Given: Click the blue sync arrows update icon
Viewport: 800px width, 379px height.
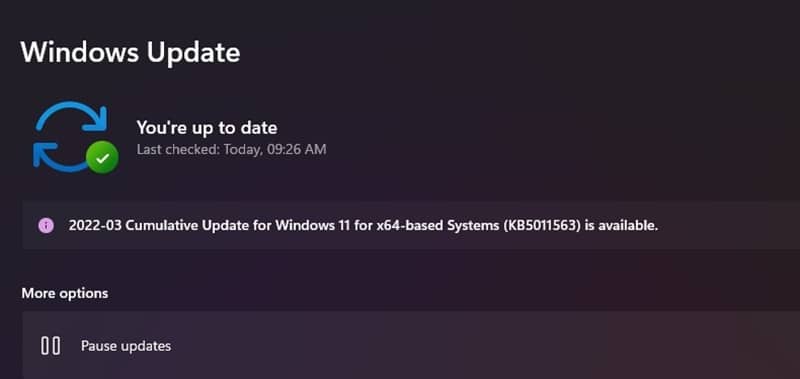Looking at the screenshot, I should (x=70, y=136).
